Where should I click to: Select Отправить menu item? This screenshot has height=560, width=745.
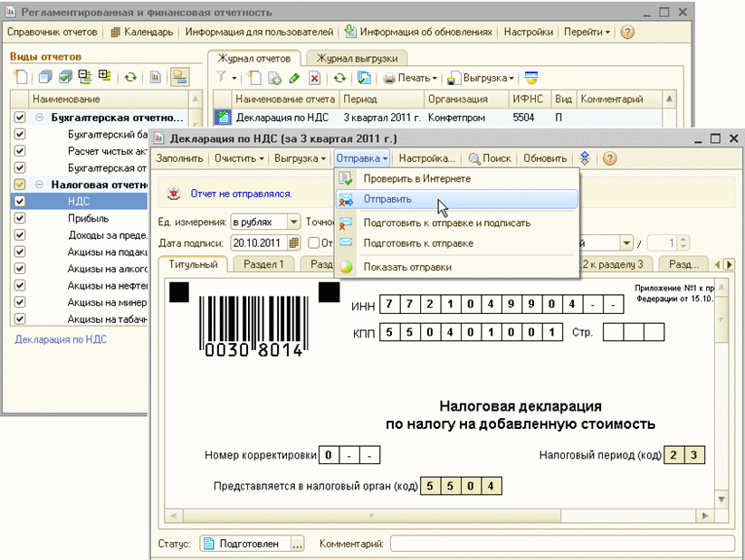coord(457,199)
